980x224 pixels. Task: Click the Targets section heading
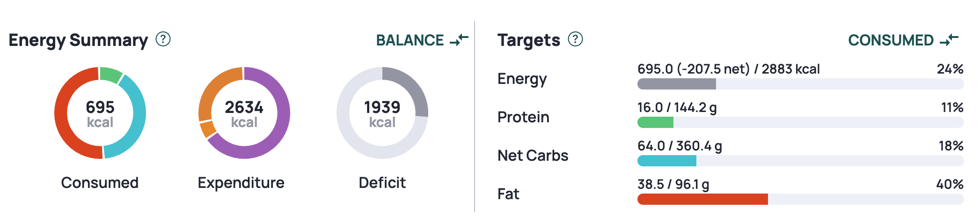[528, 41]
